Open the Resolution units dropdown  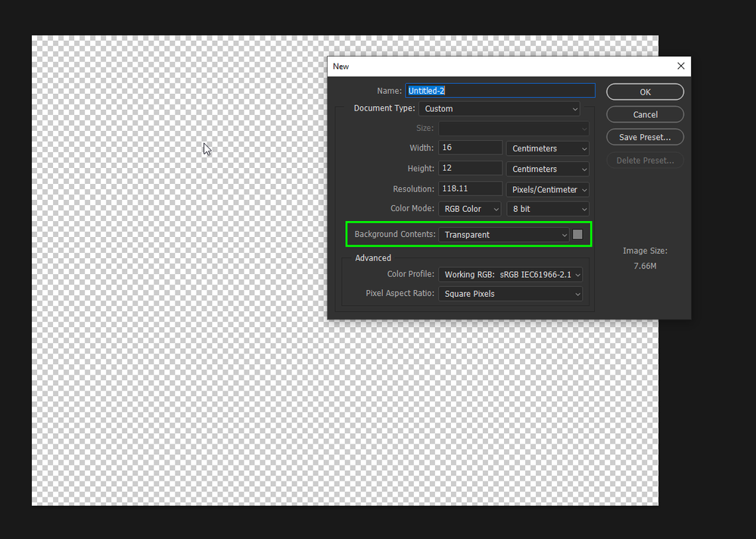pos(548,189)
